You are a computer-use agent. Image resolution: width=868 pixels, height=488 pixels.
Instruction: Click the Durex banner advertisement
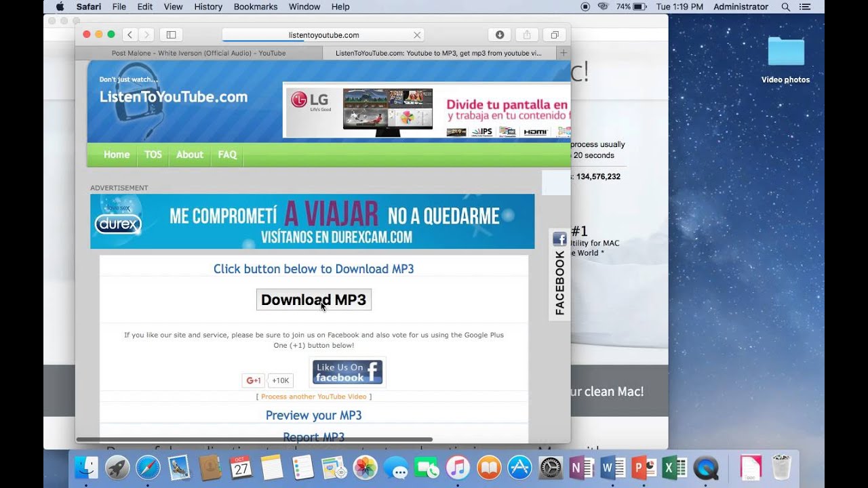tap(312, 222)
